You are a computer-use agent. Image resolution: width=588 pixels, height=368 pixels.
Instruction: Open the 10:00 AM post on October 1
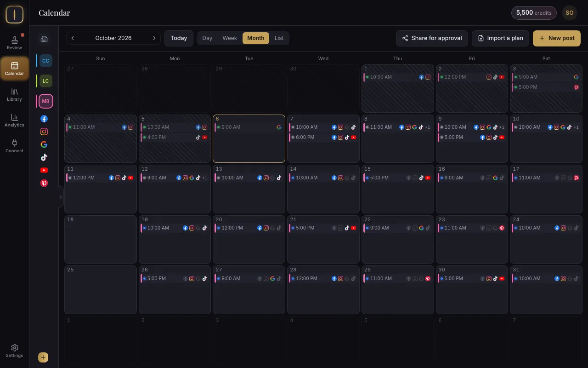[x=398, y=77]
